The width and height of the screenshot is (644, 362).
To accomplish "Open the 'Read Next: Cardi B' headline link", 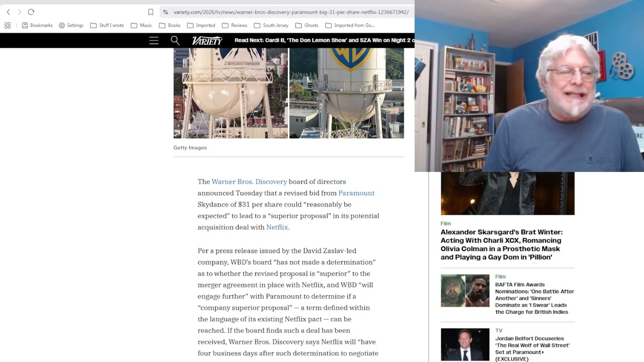I will click(324, 40).
